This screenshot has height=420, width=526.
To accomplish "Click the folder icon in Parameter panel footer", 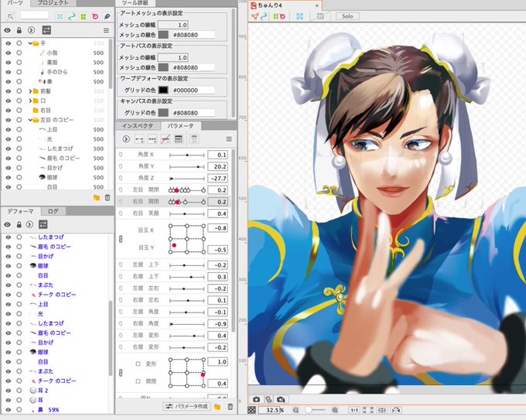I will click(x=217, y=407).
